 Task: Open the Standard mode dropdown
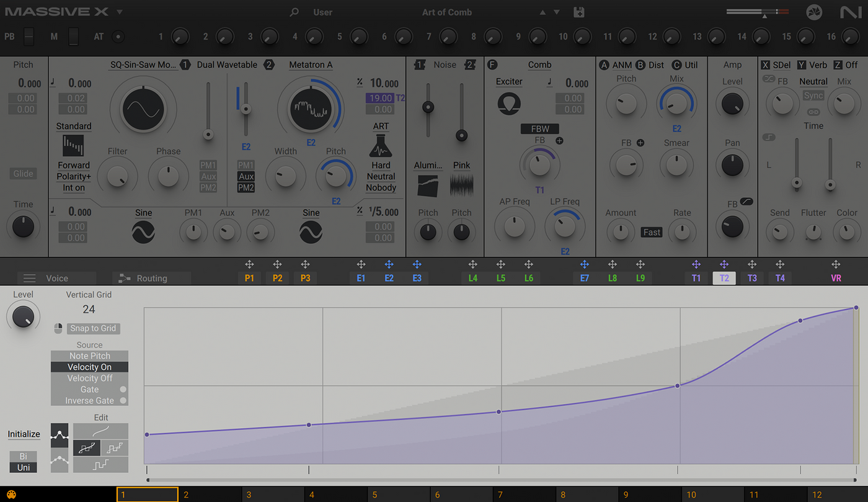pyautogui.click(x=74, y=126)
